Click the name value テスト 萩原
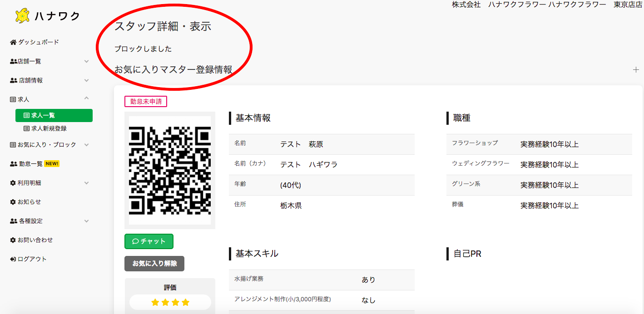 [302, 144]
